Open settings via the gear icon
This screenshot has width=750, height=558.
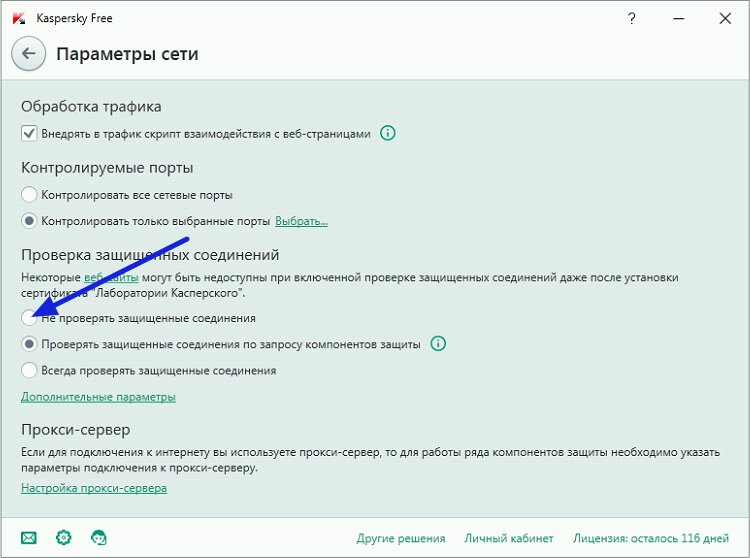[64, 537]
